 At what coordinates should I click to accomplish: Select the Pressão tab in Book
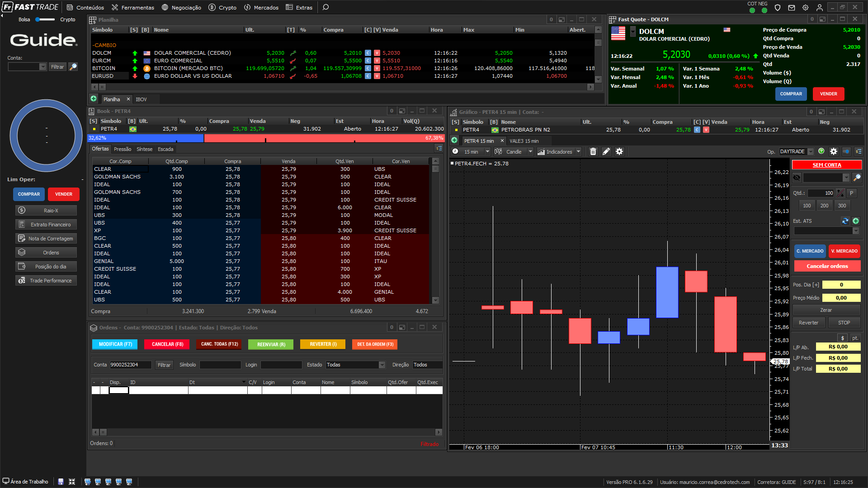pos(123,149)
